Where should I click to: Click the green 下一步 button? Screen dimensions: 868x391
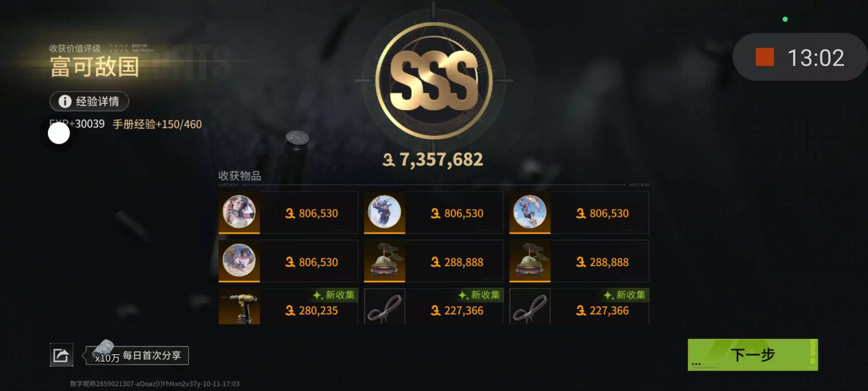753,355
